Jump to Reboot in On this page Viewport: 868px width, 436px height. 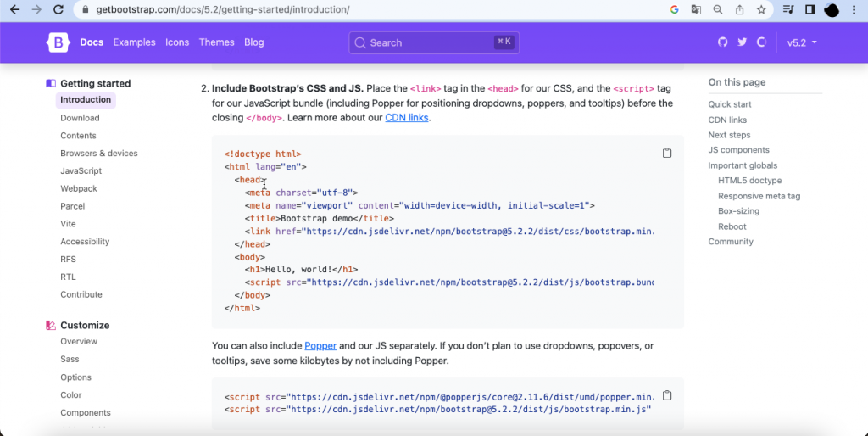click(x=732, y=226)
